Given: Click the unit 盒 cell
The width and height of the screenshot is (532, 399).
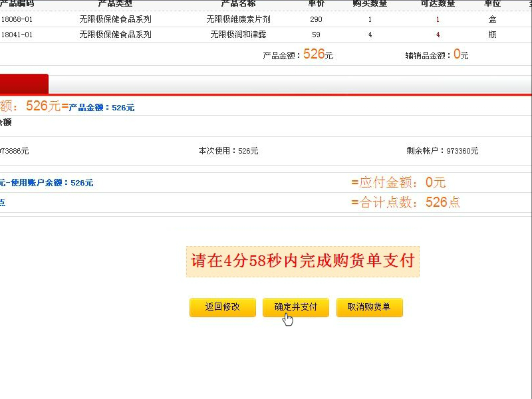Looking at the screenshot, I should click(x=492, y=19).
